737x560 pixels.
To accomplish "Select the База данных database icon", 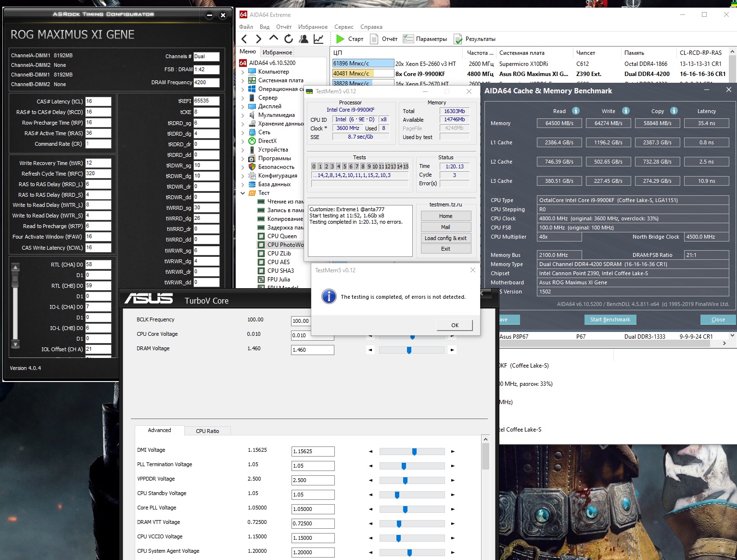I will [x=252, y=184].
